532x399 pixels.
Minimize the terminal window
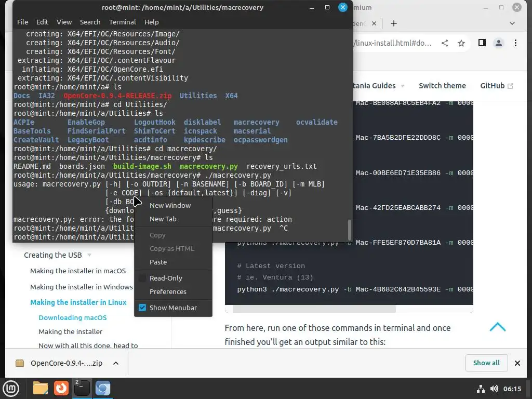coord(312,7)
